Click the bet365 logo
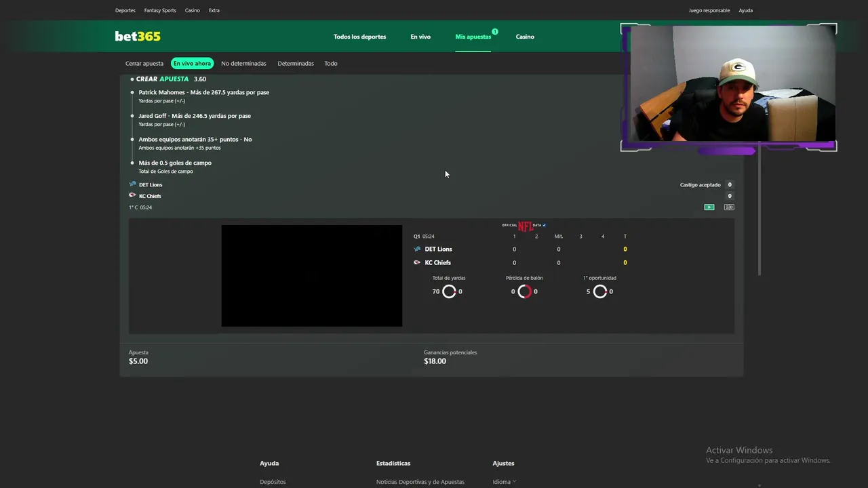Viewport: 868px width, 488px height. click(138, 37)
